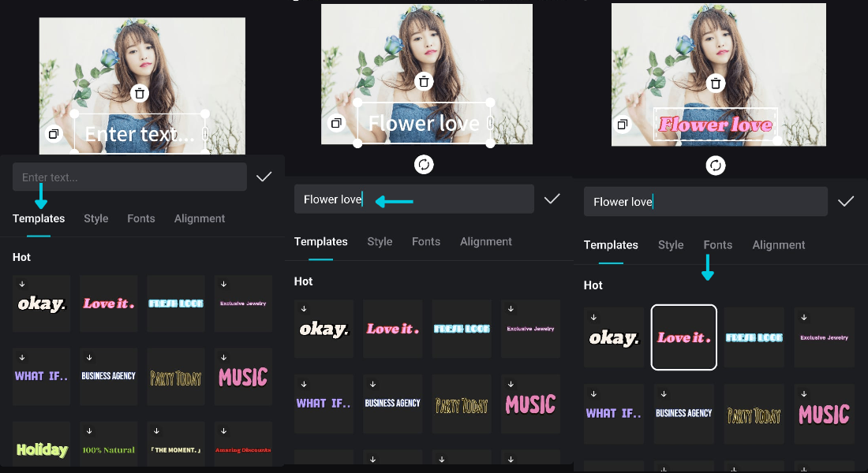Screen dimensions: 868x473
Task: Click the 'Flower love' input field in middle panel
Action: click(x=414, y=199)
